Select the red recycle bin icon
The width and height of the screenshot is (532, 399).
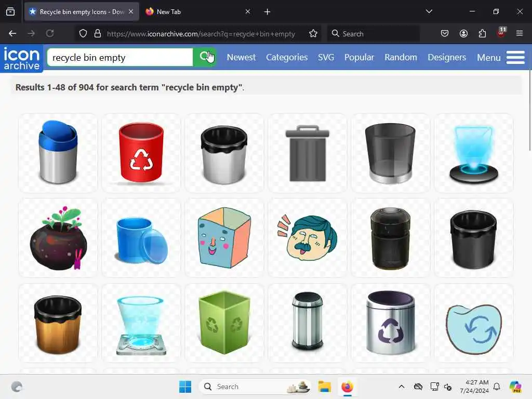[x=141, y=153]
